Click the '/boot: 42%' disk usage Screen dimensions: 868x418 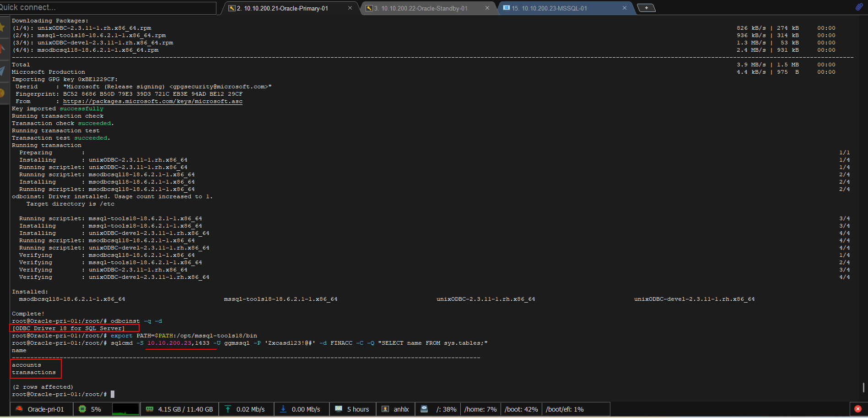(x=521, y=409)
